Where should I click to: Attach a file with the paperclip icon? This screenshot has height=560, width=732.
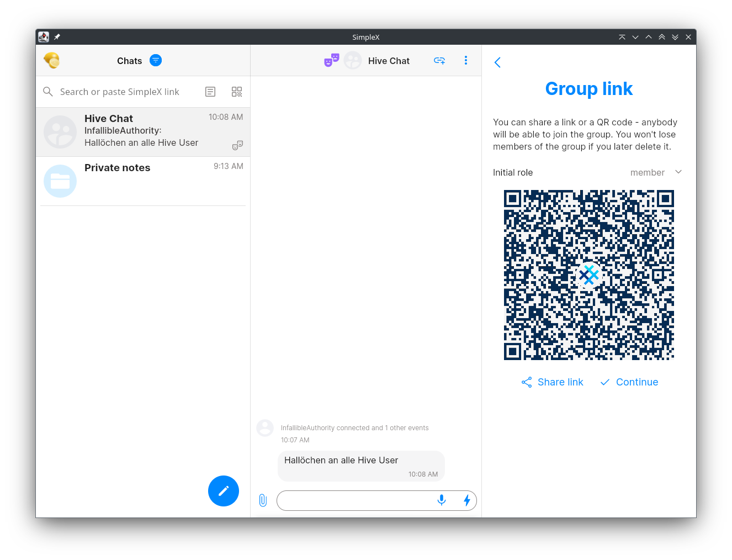pyautogui.click(x=263, y=500)
